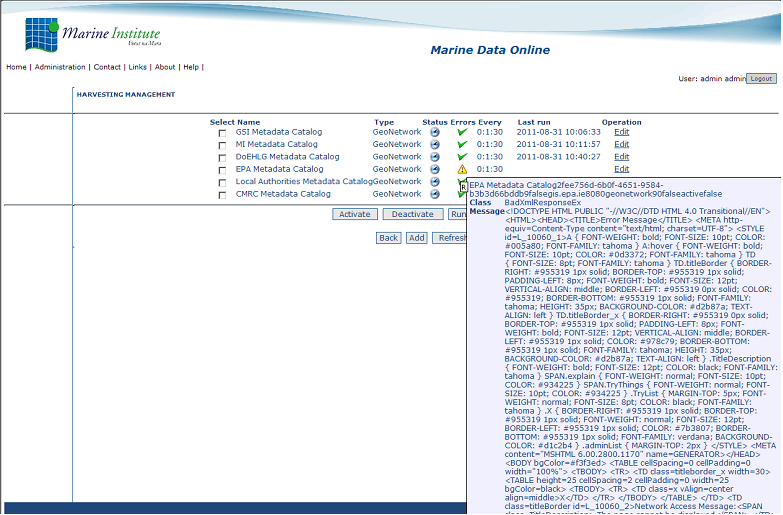The height and width of the screenshot is (515, 783).
Task: Click Marine Data Online title
Action: 490,50
